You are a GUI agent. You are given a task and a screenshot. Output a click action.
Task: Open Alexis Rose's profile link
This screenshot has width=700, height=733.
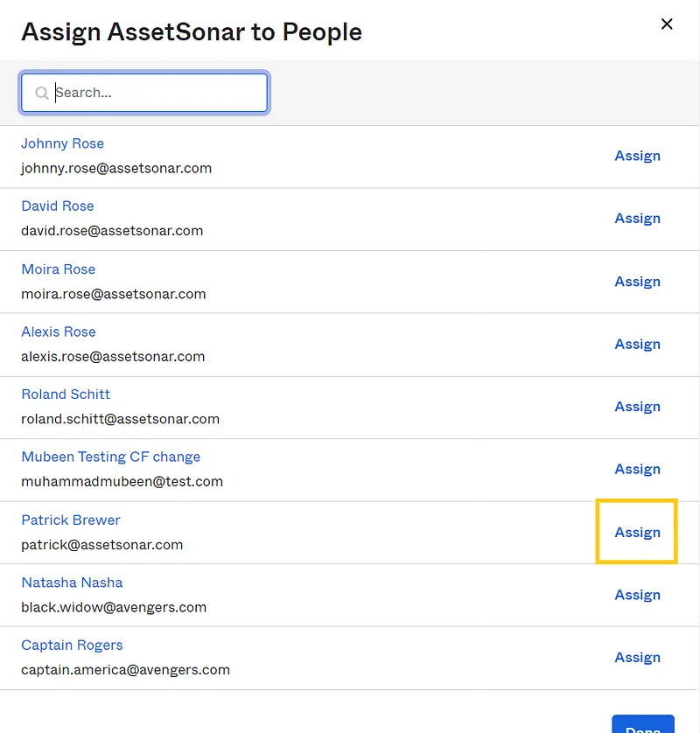coord(59,332)
